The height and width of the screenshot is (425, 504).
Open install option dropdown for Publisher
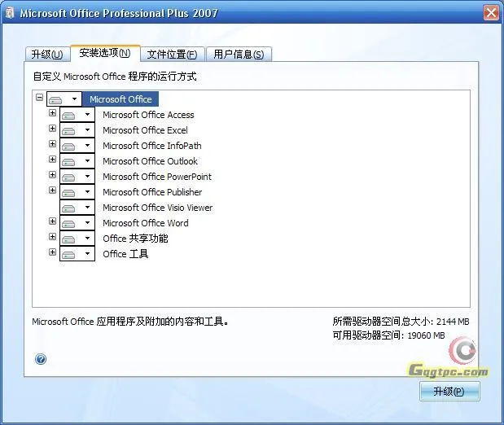77,191
